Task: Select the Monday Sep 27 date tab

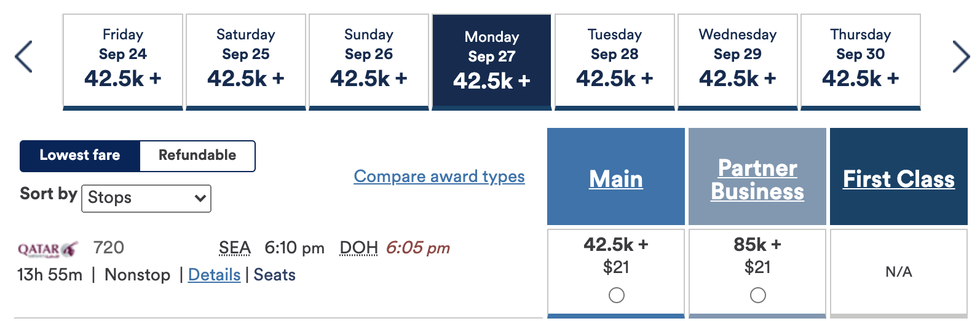Action: coord(492,61)
